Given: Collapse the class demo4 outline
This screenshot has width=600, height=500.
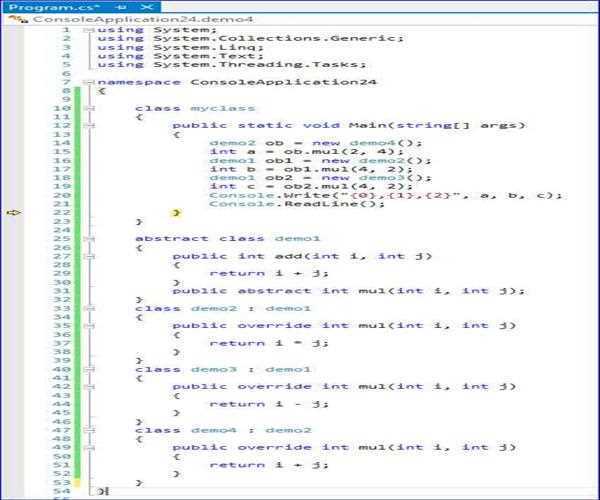Looking at the screenshot, I should click(89, 429).
